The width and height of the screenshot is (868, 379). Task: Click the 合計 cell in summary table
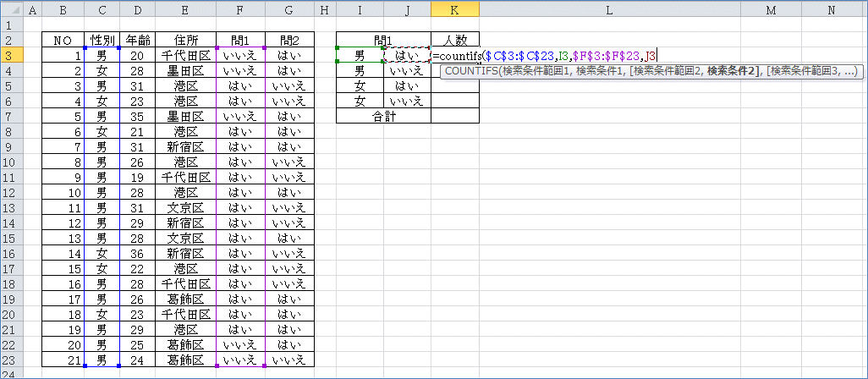coord(383,116)
